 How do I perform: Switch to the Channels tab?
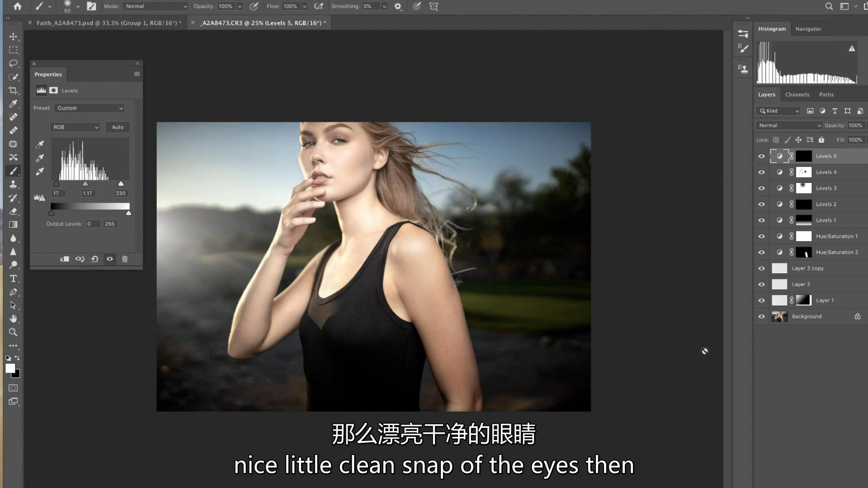(x=797, y=94)
